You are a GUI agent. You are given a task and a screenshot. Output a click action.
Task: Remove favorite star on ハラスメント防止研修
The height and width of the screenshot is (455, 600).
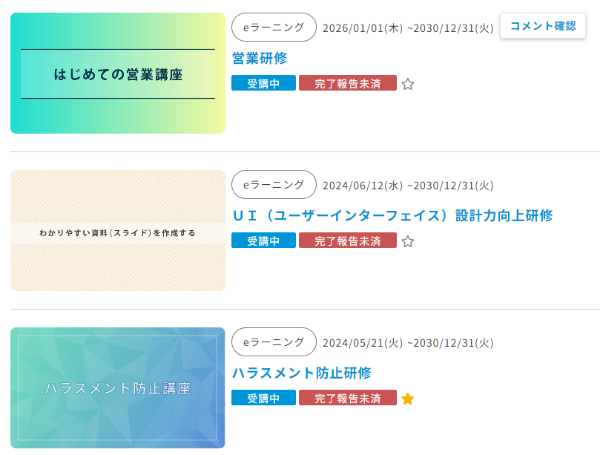coord(408,399)
